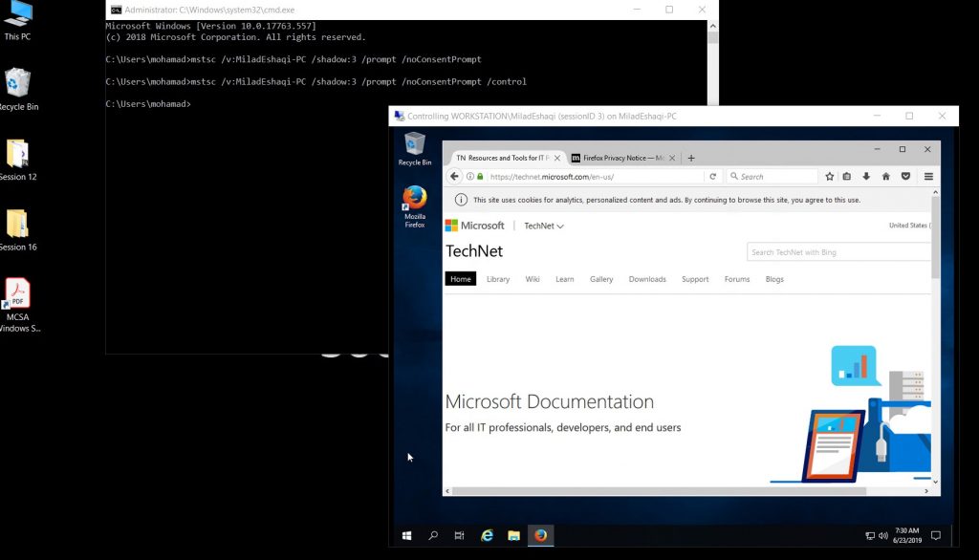
Task: Open the Pocket list icon
Action: tap(905, 177)
